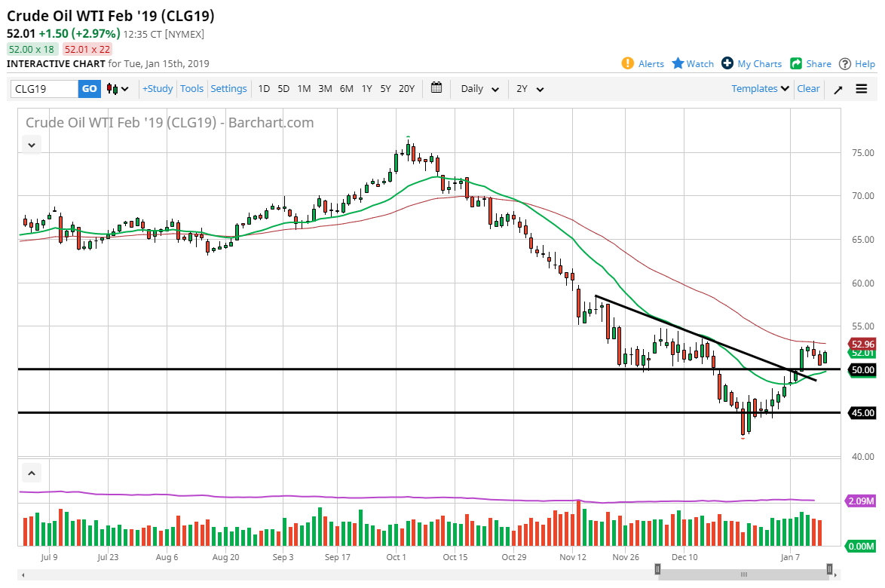Open the calendar date picker icon
Viewport: 885px width, 588px height.
click(436, 88)
